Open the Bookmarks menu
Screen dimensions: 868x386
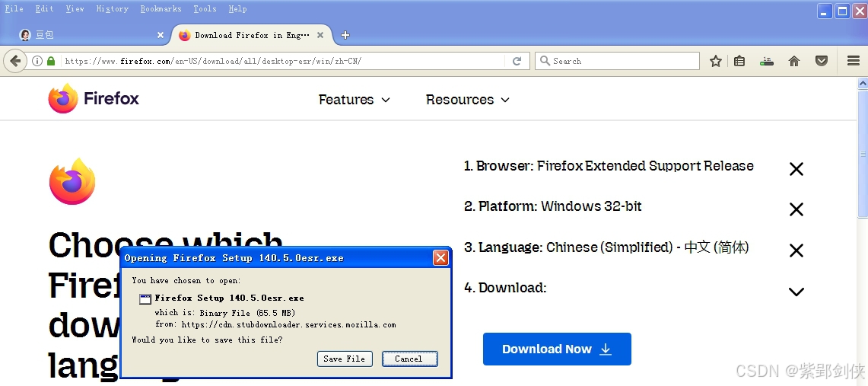[x=161, y=8]
